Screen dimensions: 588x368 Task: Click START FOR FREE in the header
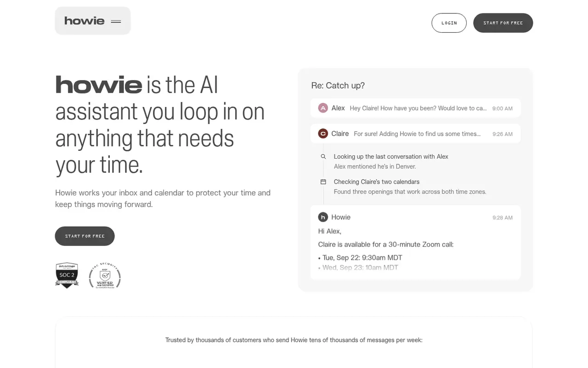pyautogui.click(x=503, y=23)
